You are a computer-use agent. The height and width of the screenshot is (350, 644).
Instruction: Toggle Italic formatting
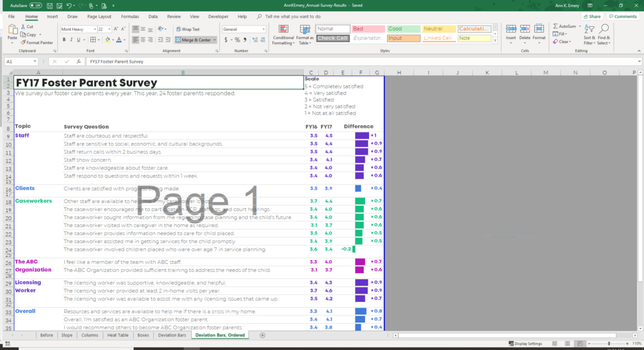click(72, 40)
